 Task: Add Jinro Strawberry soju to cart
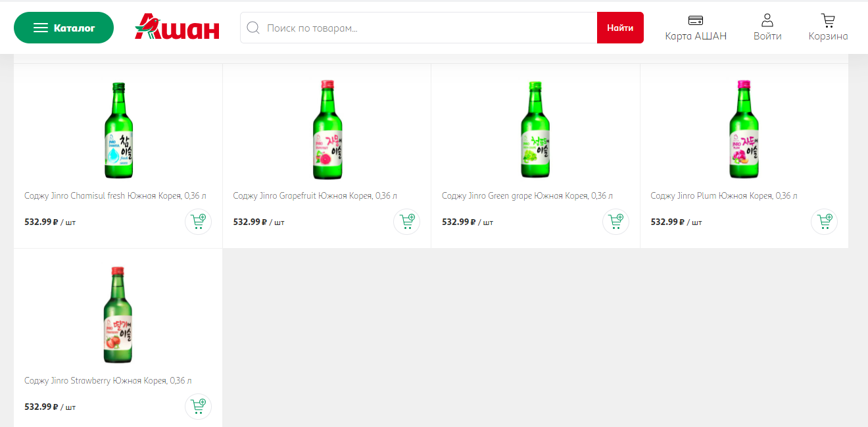198,407
